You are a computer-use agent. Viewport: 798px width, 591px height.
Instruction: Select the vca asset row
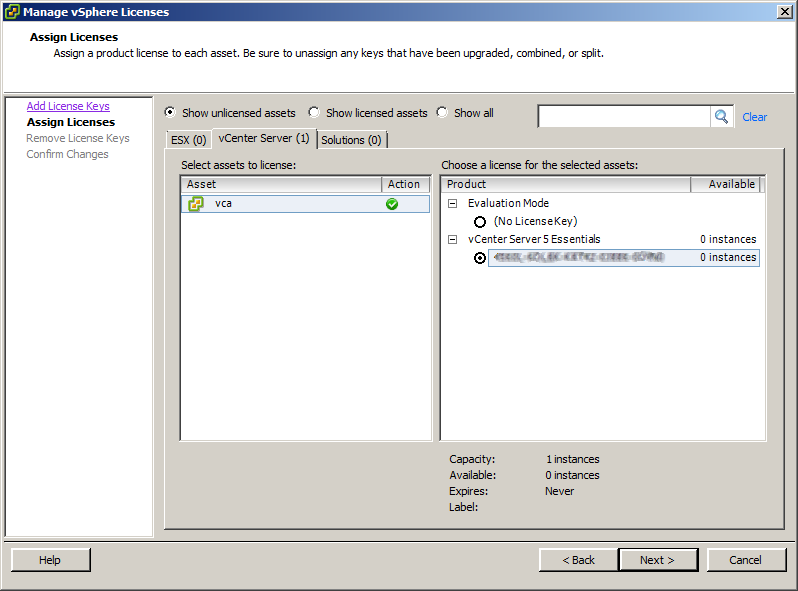[x=305, y=204]
